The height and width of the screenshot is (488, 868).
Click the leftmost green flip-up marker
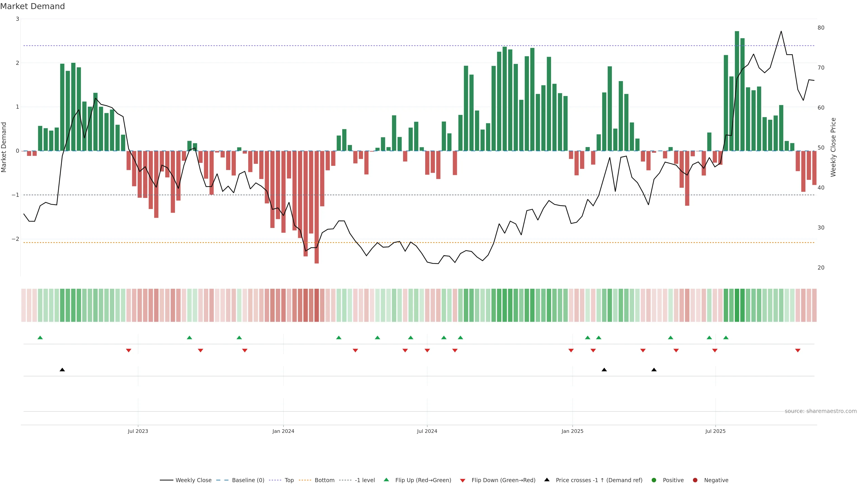pyautogui.click(x=40, y=338)
